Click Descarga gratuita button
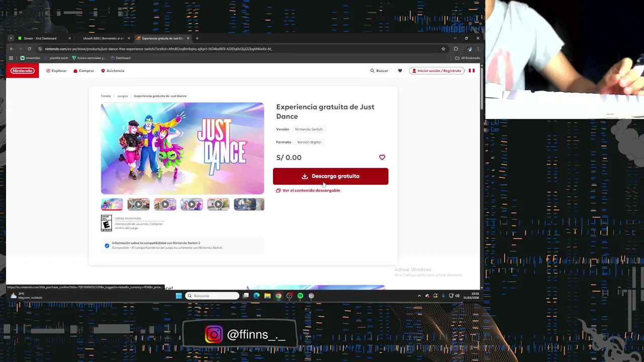Screen dimensions: 644x362 (x=331, y=176)
